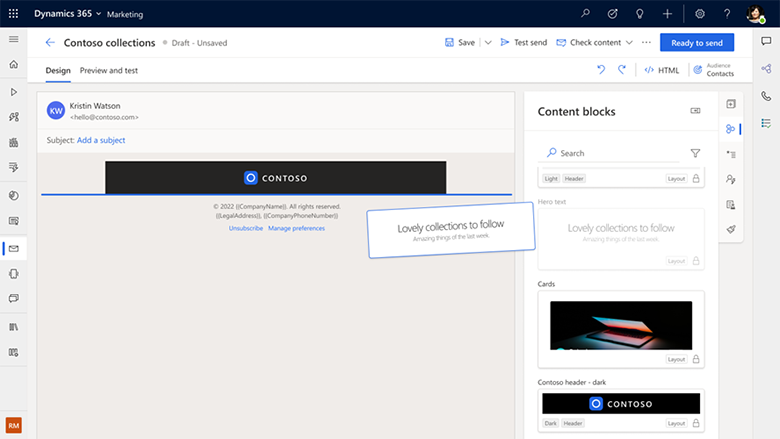780x439 pixels.
Task: Click the Content blocks search field
Action: [609, 153]
